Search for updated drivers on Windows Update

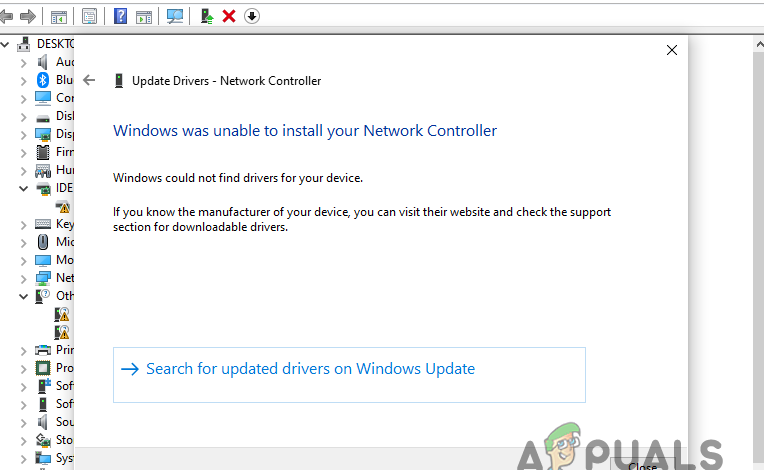(x=310, y=369)
